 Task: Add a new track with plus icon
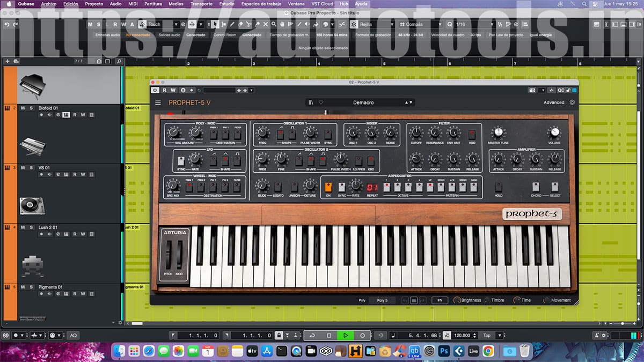click(x=8, y=61)
